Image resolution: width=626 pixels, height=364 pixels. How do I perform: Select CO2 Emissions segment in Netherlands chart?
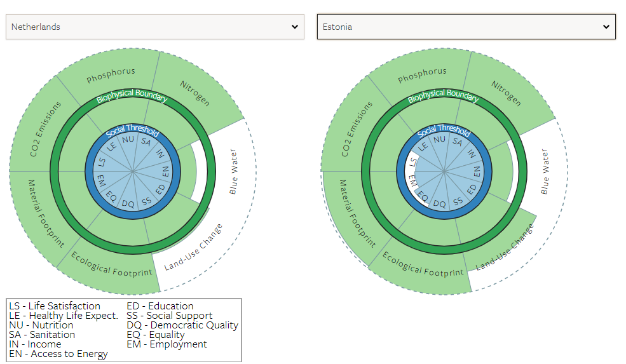click(45, 128)
